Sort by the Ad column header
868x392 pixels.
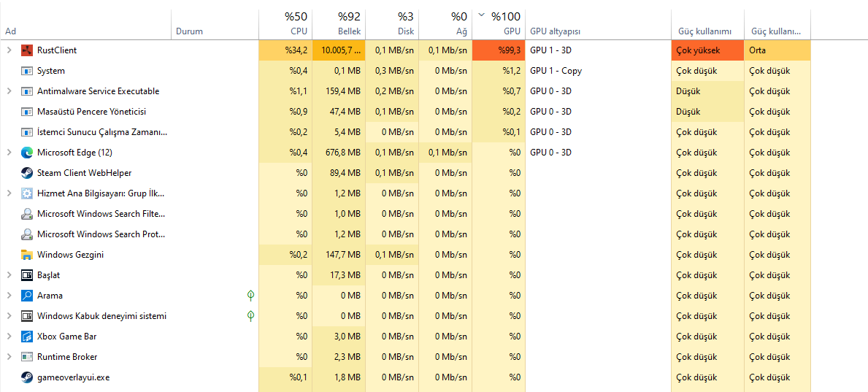click(x=86, y=24)
